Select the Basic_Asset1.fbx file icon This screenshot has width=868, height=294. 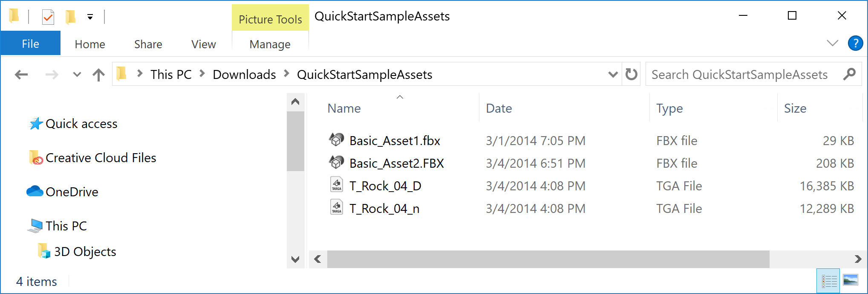pos(337,140)
